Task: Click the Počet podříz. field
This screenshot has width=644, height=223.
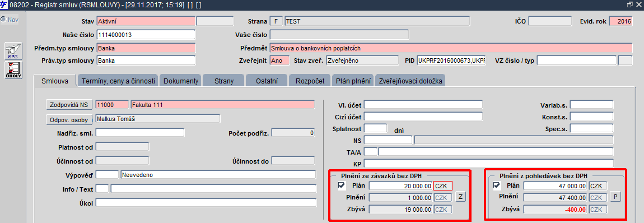Action: pyautogui.click(x=293, y=133)
